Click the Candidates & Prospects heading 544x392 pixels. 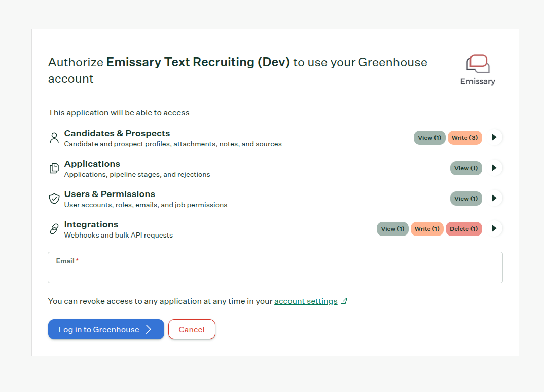coord(117,133)
